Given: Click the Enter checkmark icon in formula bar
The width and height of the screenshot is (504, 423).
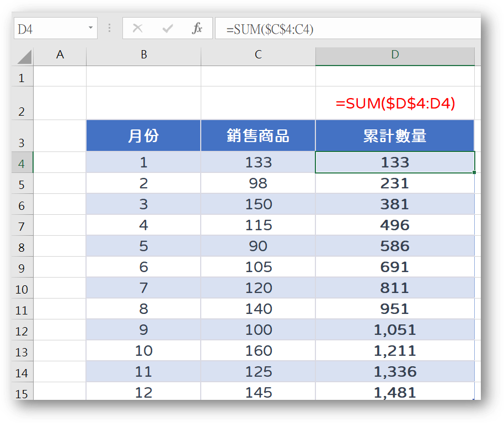Looking at the screenshot, I should coord(168,29).
